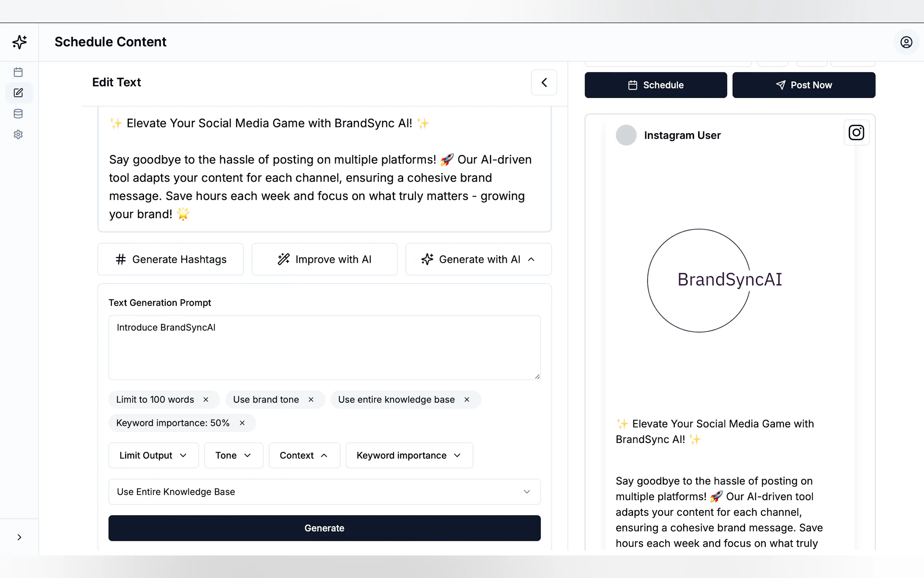The width and height of the screenshot is (924, 578).
Task: Open settings gear in sidebar
Action: coord(18,135)
